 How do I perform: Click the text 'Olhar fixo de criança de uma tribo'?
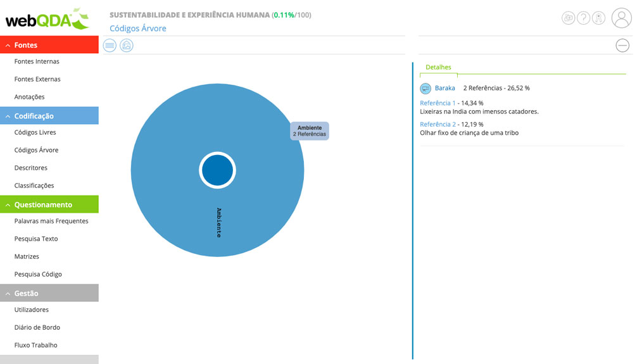click(469, 133)
